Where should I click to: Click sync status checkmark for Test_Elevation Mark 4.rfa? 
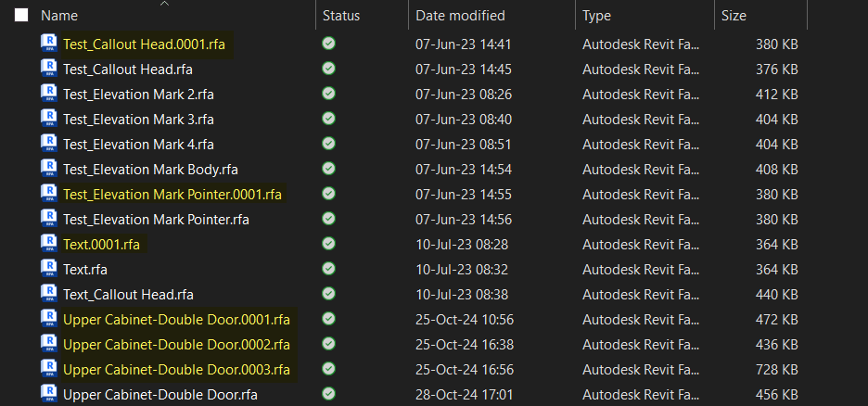click(329, 144)
